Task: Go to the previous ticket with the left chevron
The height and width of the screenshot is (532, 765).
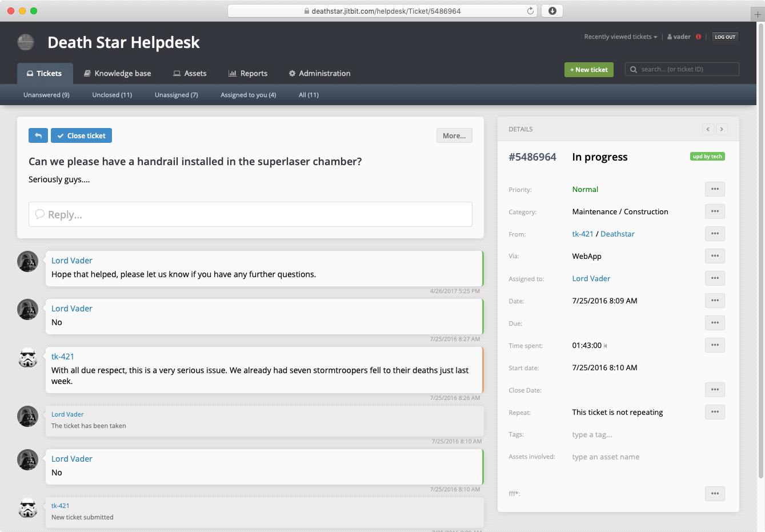Action: [708, 129]
